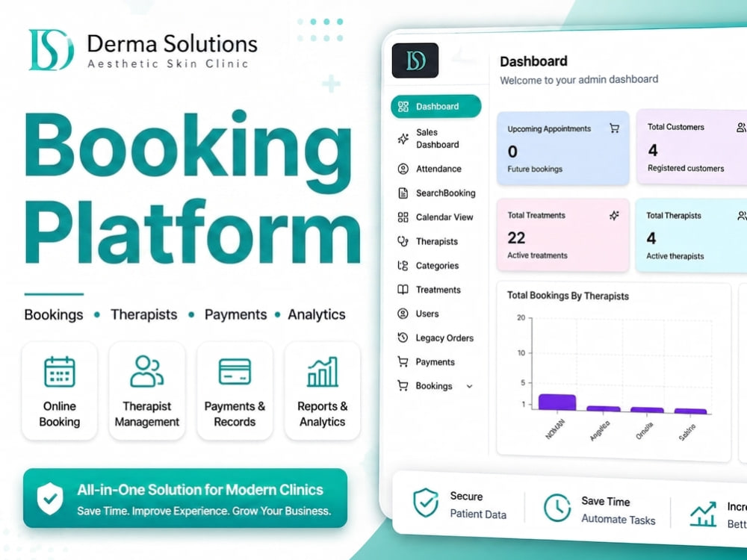Click the Dashboard grid icon in the sidebar
747x560 pixels.
pos(403,106)
